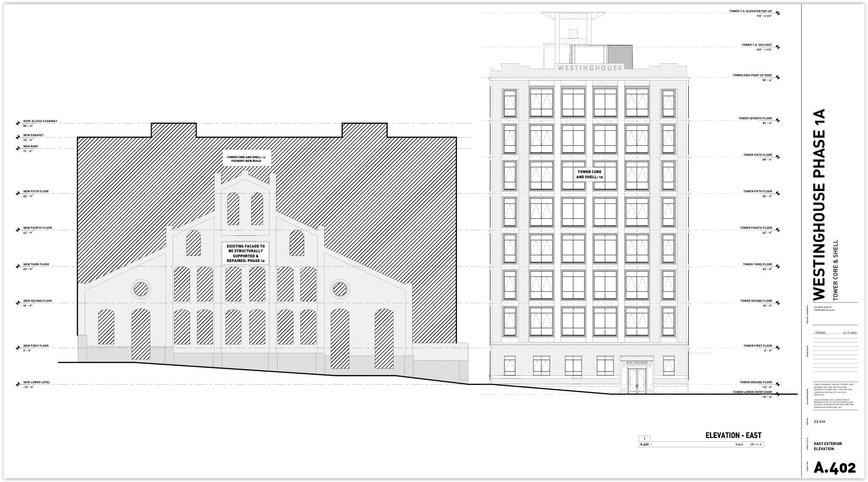
Task: Click the New Fifth Floor elevation marker
Action: [x=18, y=194]
